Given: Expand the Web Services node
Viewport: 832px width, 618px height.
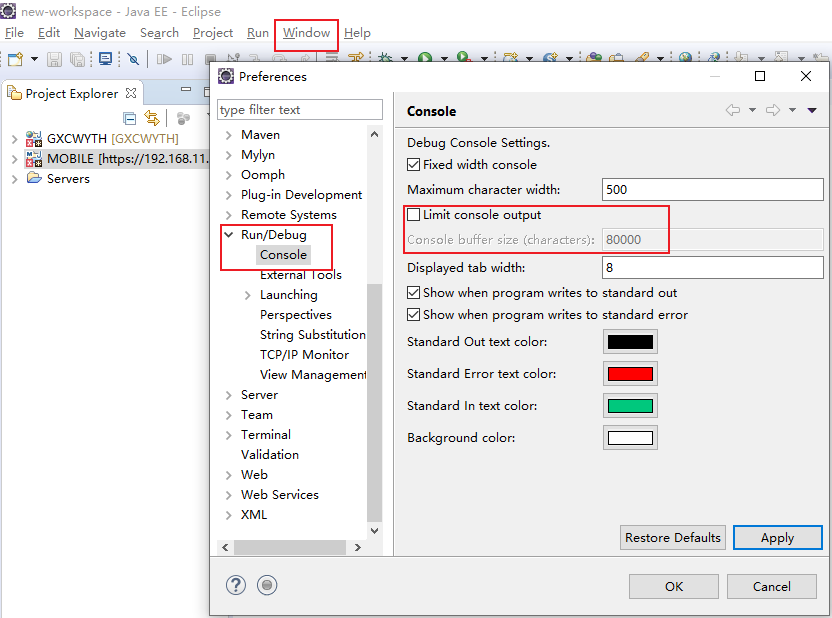Looking at the screenshot, I should coord(229,495).
